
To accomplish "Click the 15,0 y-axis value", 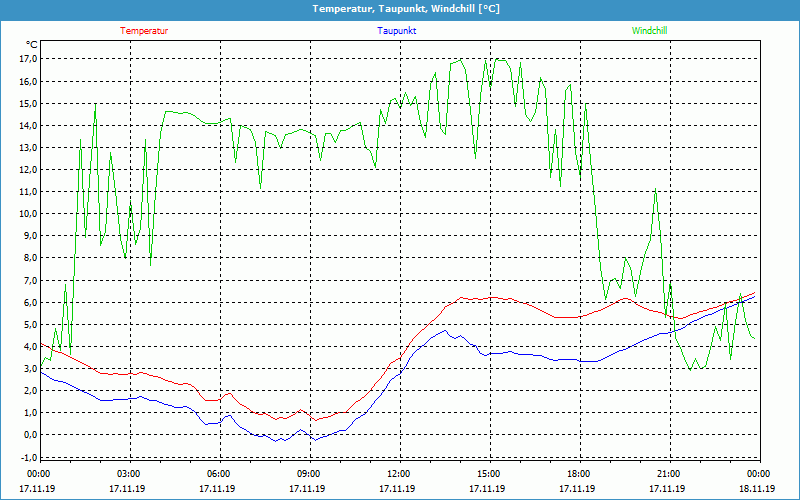I will coord(29,104).
